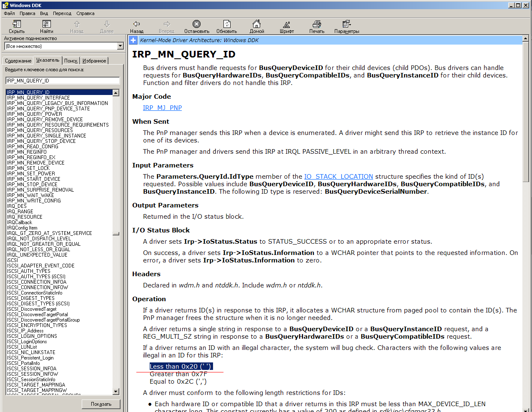The height and width of the screenshot is (412, 532).
Task: Select ISCSI_ENCRYPTION_TYPES index entry
Action: (37, 325)
